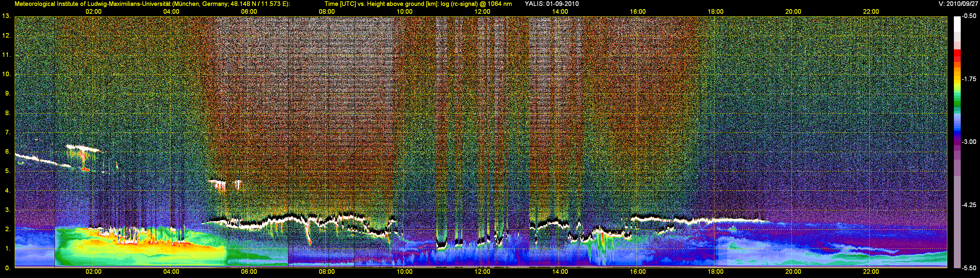Click the -1.75 color scale value
Screen dimensions: 980x278
[x=969, y=79]
